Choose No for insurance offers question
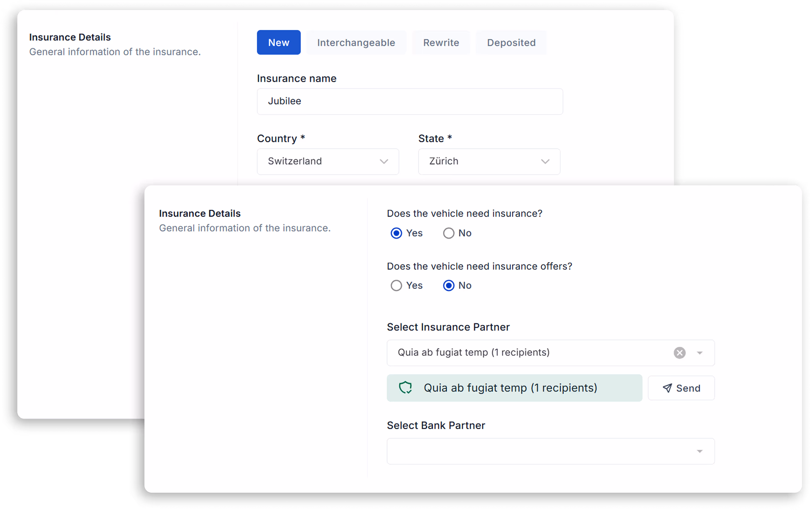 tap(448, 286)
